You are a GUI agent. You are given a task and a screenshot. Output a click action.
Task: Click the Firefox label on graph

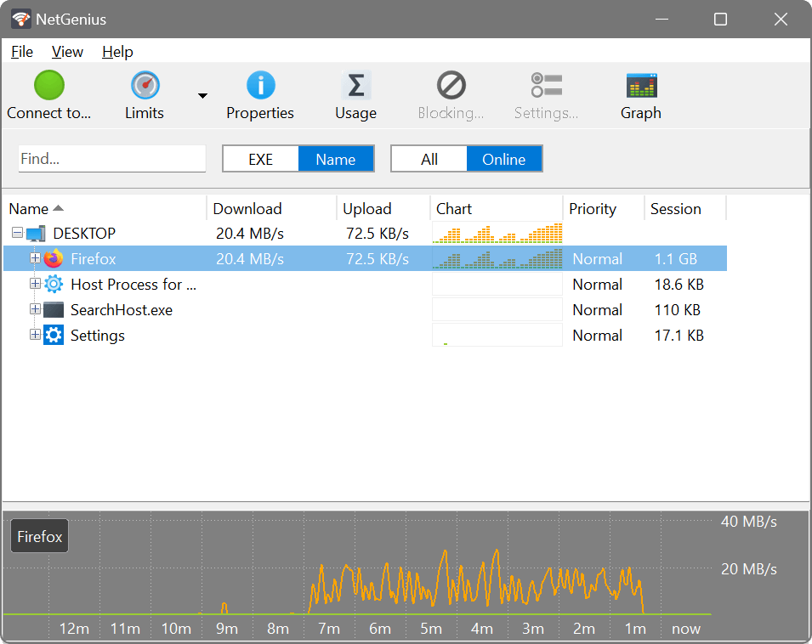click(x=40, y=537)
